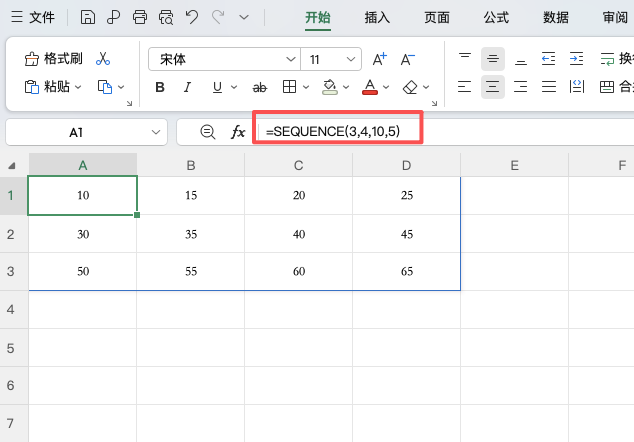The width and height of the screenshot is (634, 442).
Task: Switch to the 页面 tab
Action: [x=437, y=18]
